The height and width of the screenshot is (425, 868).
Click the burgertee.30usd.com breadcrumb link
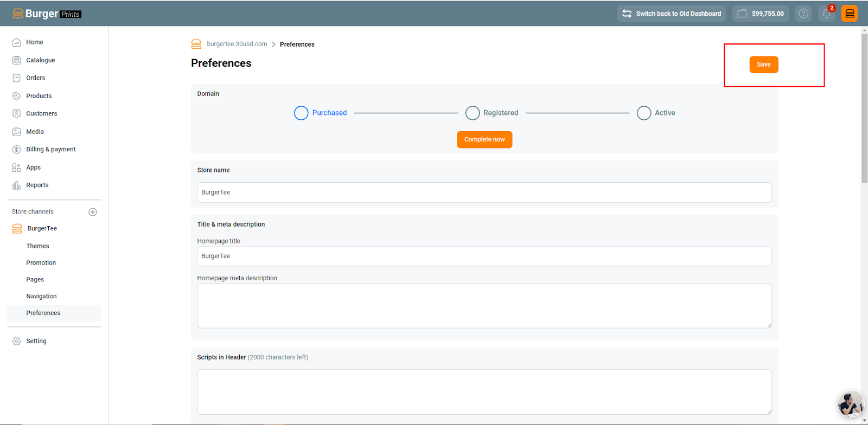(x=237, y=44)
